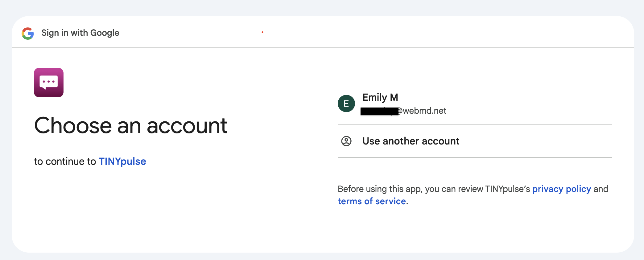Click the person icon beside Use another account

[x=346, y=141]
